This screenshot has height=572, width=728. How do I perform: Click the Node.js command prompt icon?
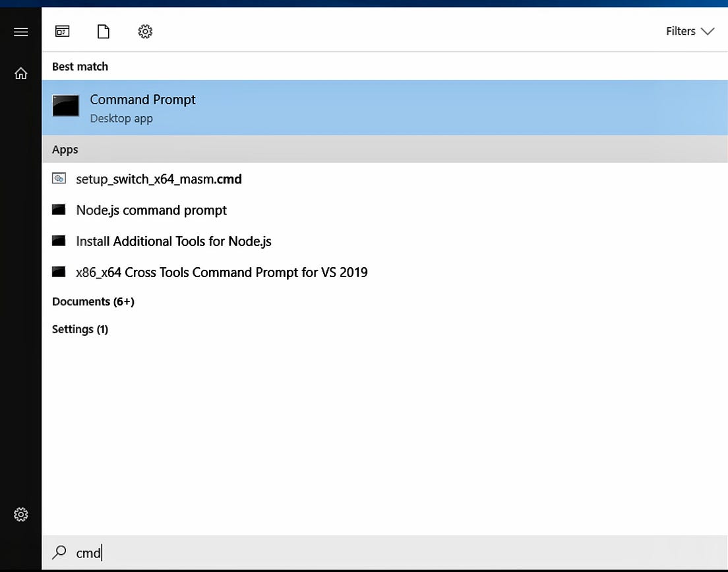tap(59, 210)
